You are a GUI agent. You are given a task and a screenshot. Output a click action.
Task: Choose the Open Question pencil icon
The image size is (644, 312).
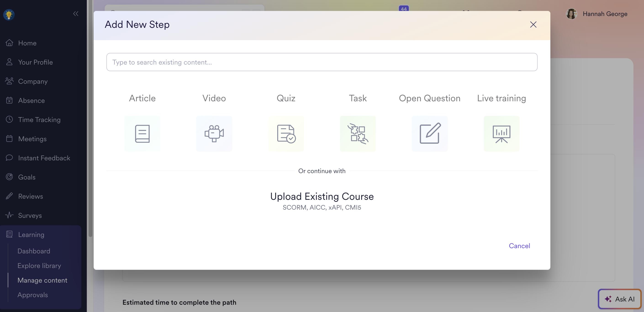(430, 134)
